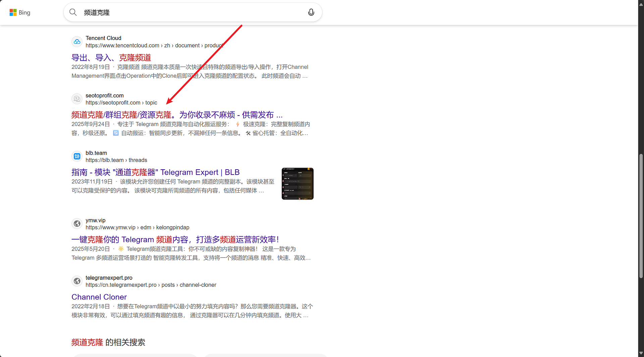This screenshot has width=644, height=357.
Task: Click the scrollbar down arrow
Action: (x=641, y=353)
